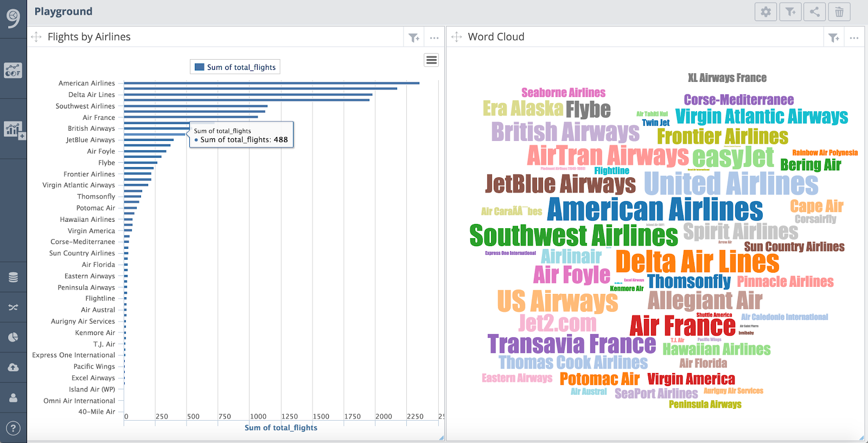Click the app logo in the sidebar
Screen dimensions: 868x443
(13, 18)
